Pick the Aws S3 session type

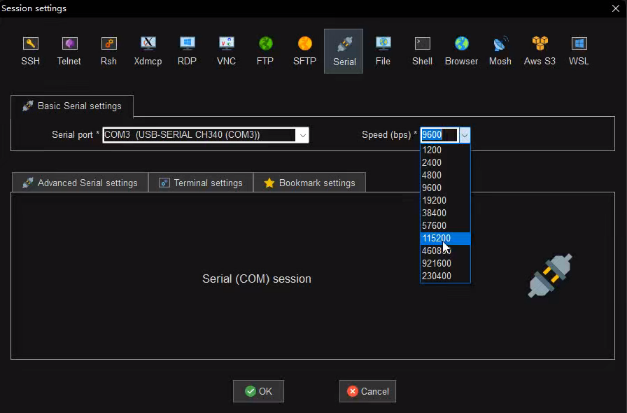pyautogui.click(x=540, y=51)
